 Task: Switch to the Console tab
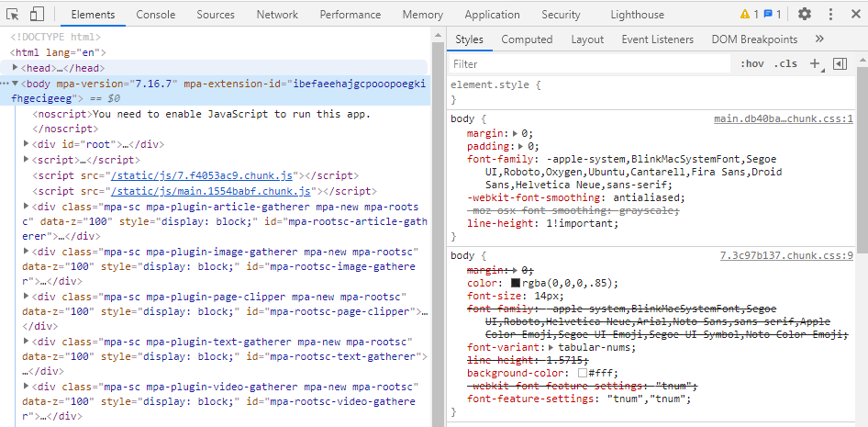[156, 15]
